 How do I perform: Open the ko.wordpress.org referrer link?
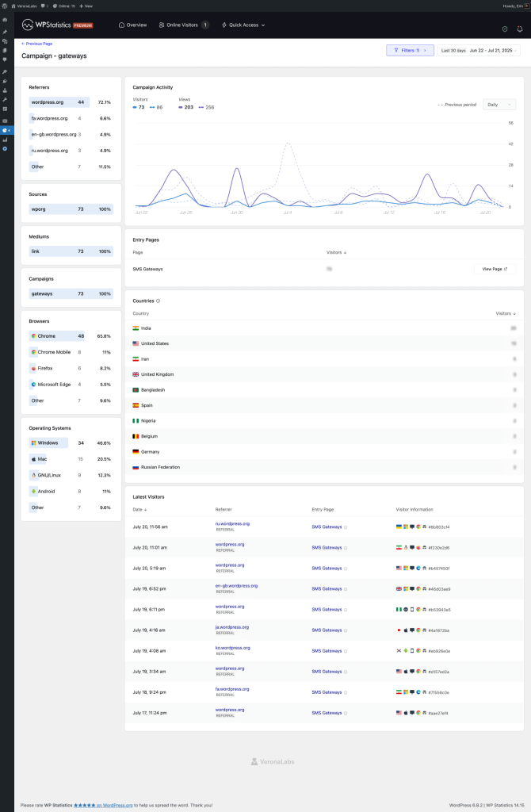(x=232, y=648)
